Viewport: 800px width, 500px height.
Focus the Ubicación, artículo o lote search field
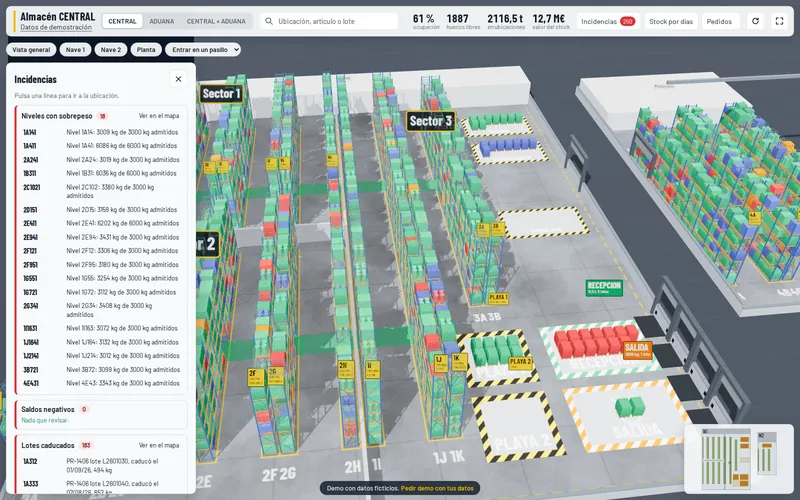(329, 21)
